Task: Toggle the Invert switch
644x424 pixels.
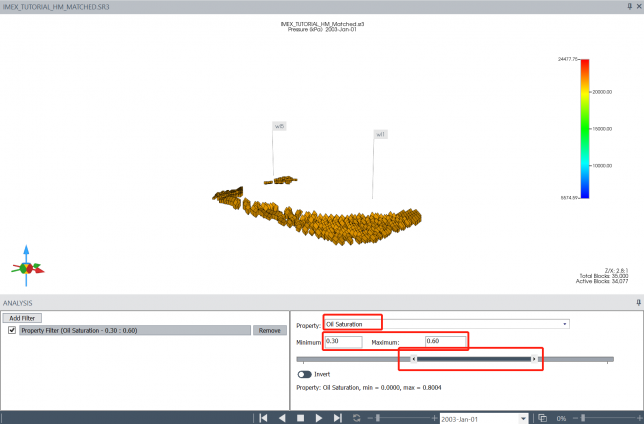Action: [x=304, y=374]
